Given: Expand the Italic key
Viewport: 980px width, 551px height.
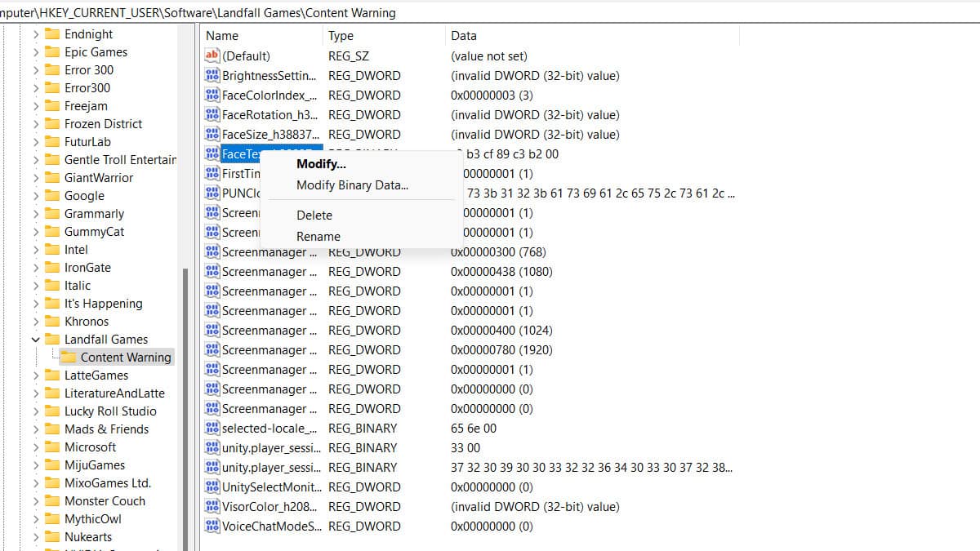Looking at the screenshot, I should click(x=35, y=286).
